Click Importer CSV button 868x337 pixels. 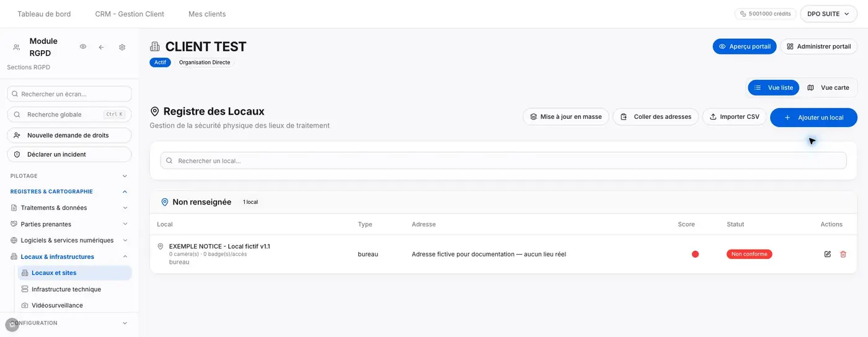[735, 116]
